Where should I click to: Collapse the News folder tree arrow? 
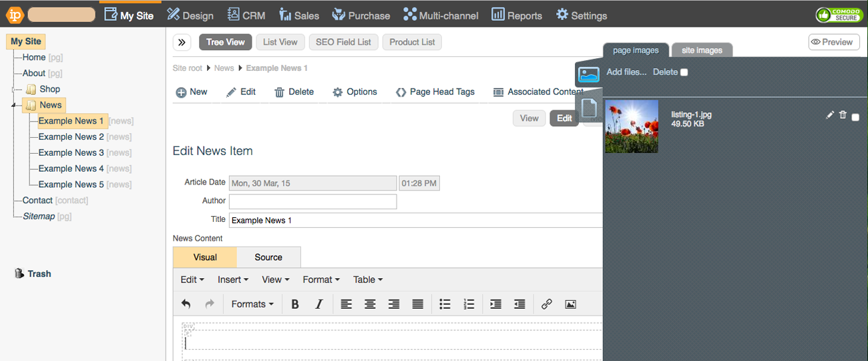tap(15, 106)
